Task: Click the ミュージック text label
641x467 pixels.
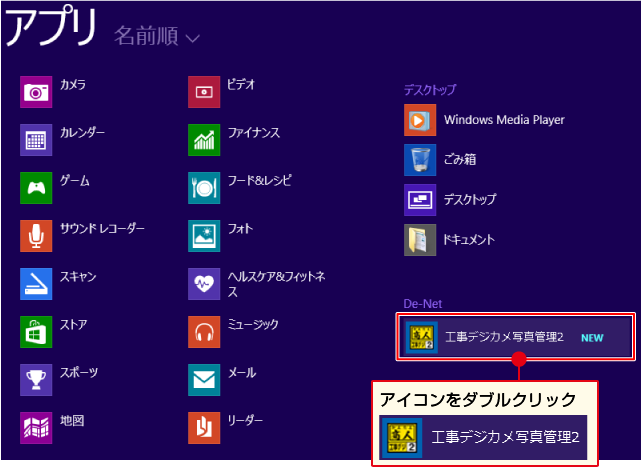Action: pos(253,325)
